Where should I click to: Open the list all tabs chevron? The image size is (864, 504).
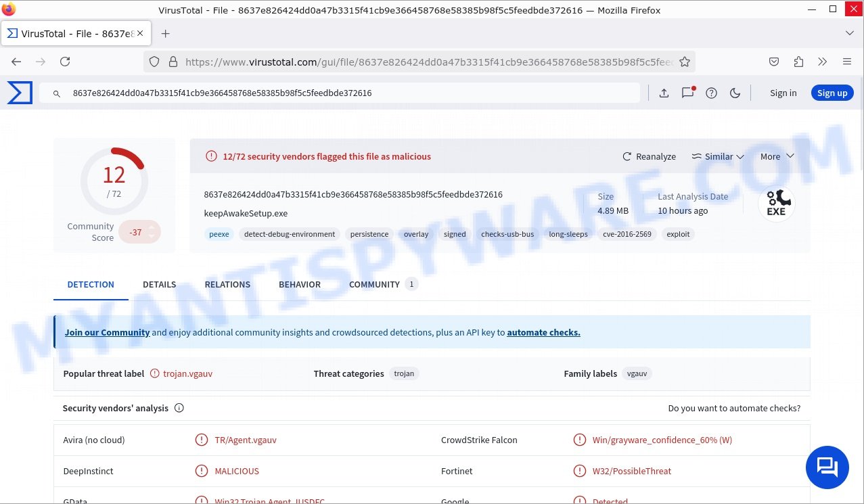tap(850, 33)
